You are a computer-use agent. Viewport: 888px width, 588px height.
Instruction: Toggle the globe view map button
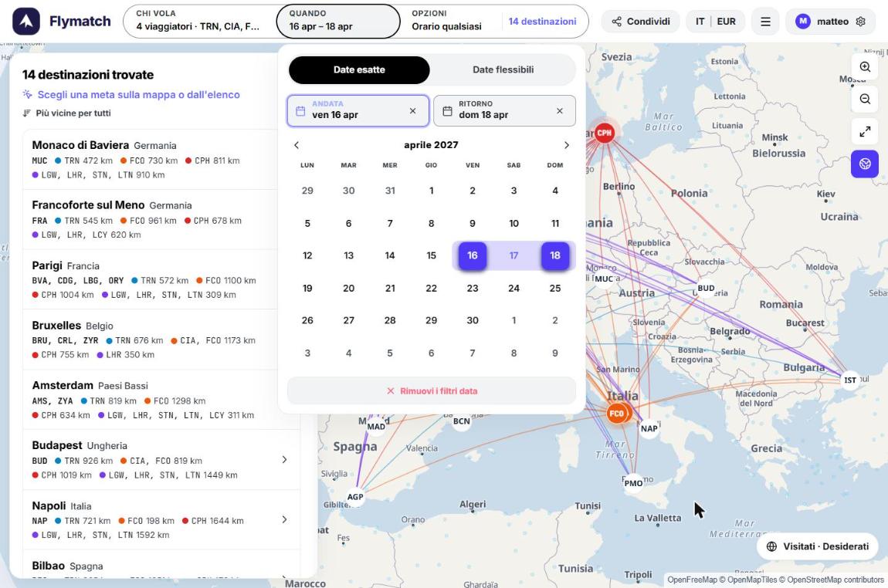point(865,164)
